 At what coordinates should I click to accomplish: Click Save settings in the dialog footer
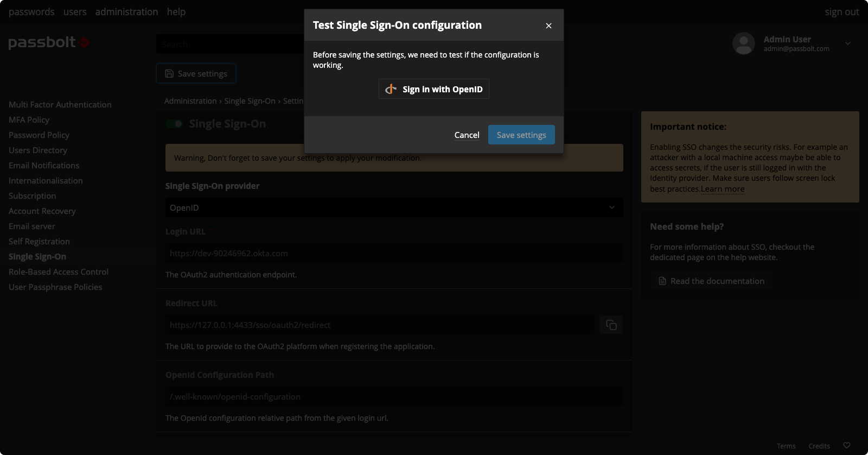click(521, 135)
